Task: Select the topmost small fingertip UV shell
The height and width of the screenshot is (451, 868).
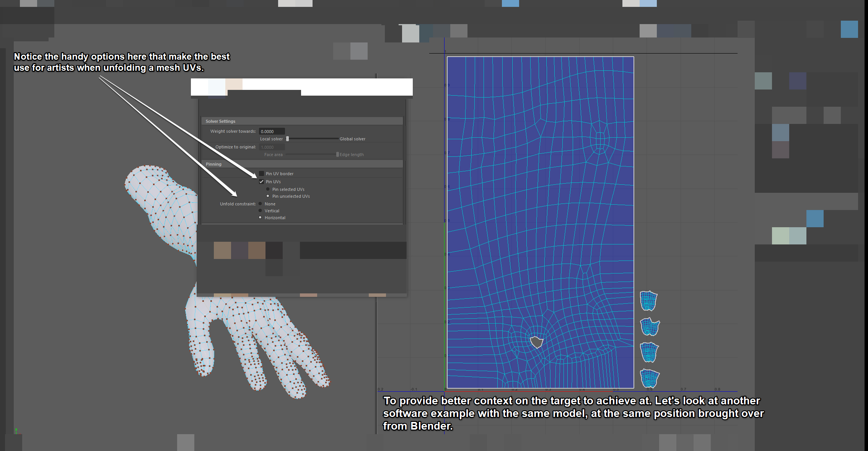Action: 649,301
